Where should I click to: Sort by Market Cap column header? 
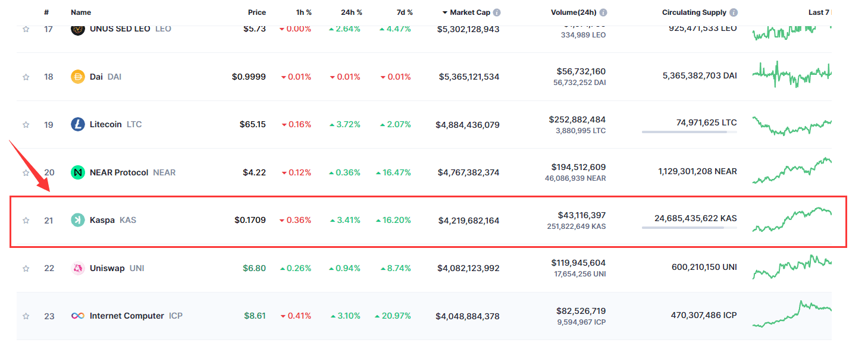[x=469, y=12]
